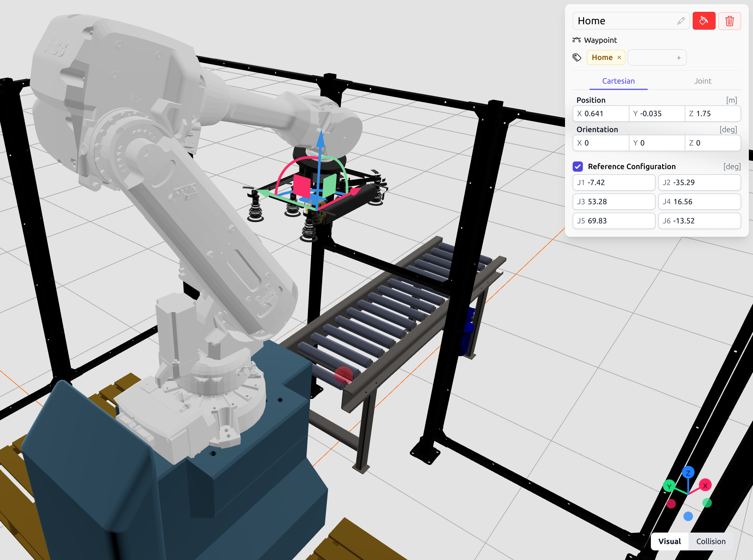Click the Position Z field 1.75

pyautogui.click(x=712, y=114)
